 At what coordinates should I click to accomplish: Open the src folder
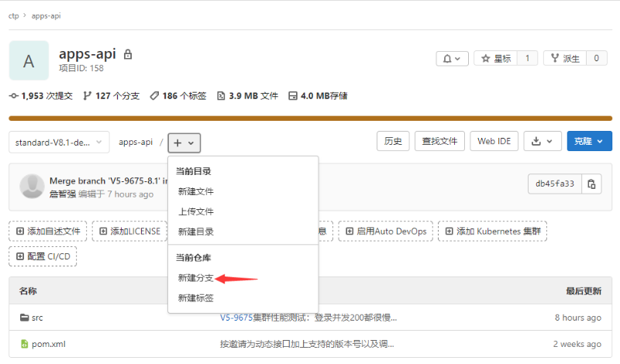click(36, 318)
